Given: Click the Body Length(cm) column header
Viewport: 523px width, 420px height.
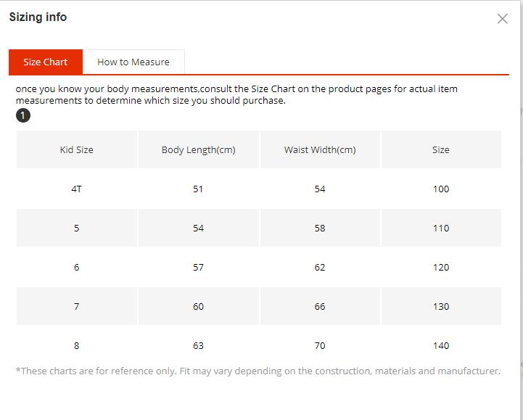Looking at the screenshot, I should point(198,149).
